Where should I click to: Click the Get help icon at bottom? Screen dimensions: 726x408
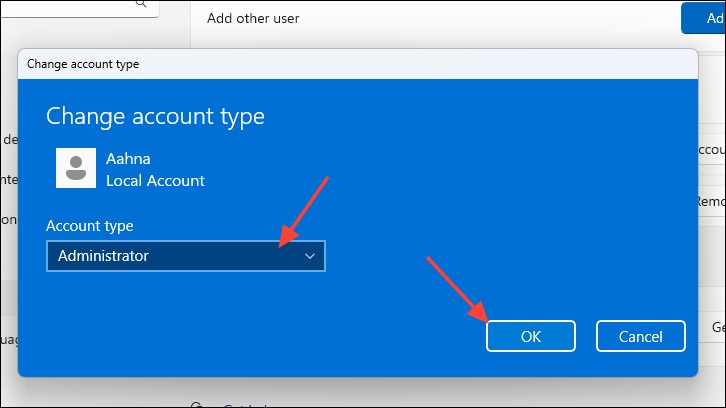[197, 405]
